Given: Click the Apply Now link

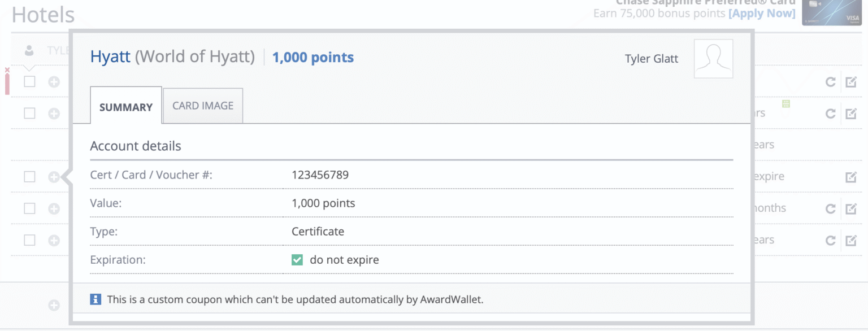Looking at the screenshot, I should click(762, 13).
